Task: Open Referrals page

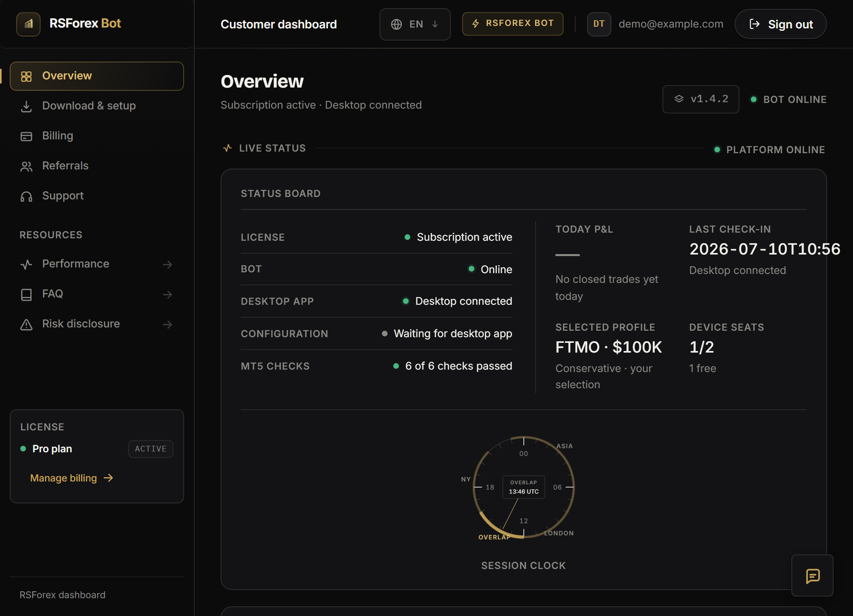Action: click(96, 166)
